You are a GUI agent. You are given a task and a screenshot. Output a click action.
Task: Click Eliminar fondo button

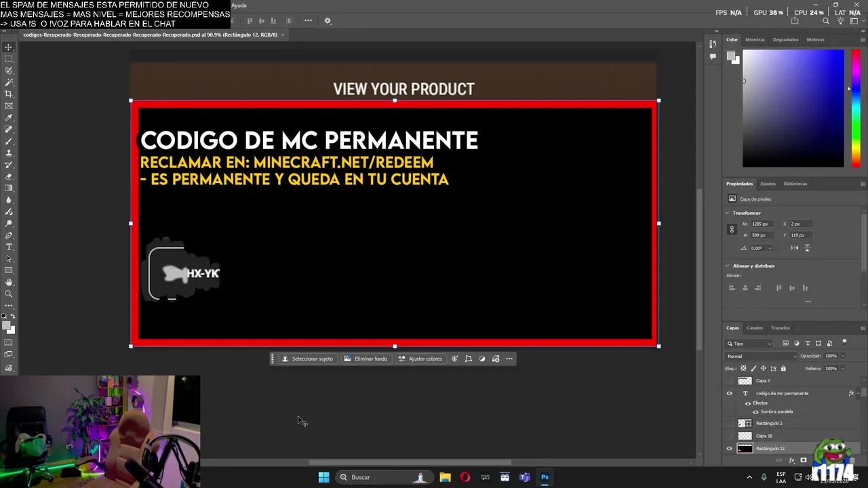coord(366,359)
